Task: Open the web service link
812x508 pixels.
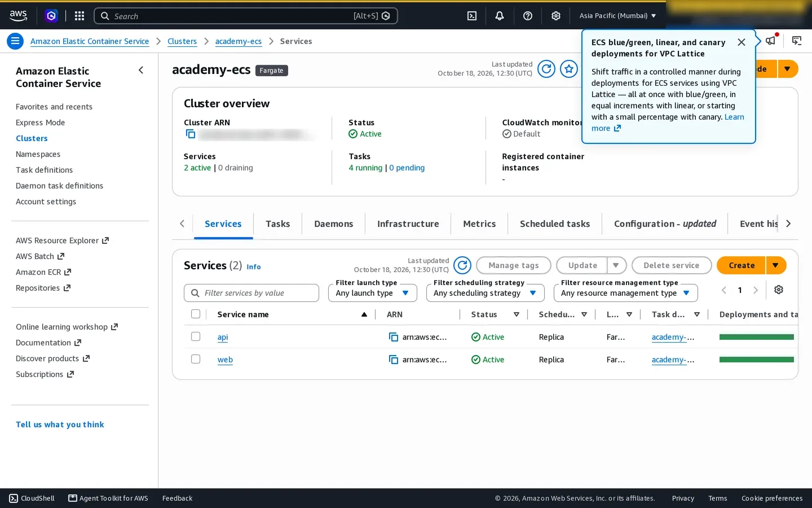Action: click(225, 360)
